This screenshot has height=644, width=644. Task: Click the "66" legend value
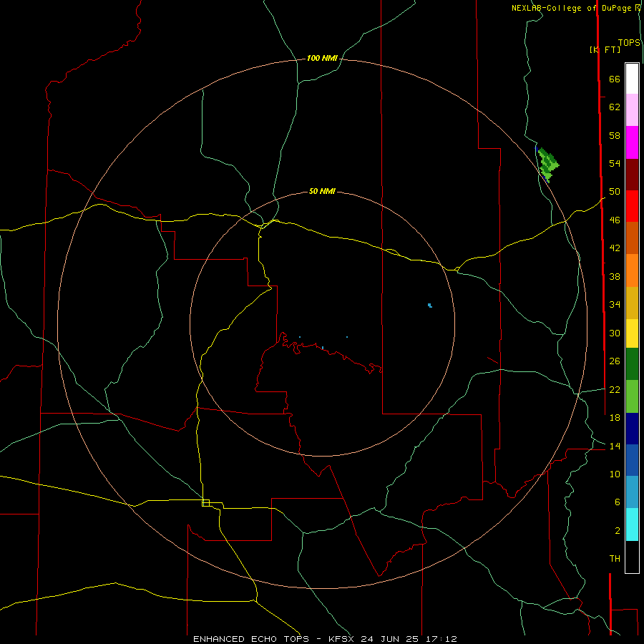point(615,79)
